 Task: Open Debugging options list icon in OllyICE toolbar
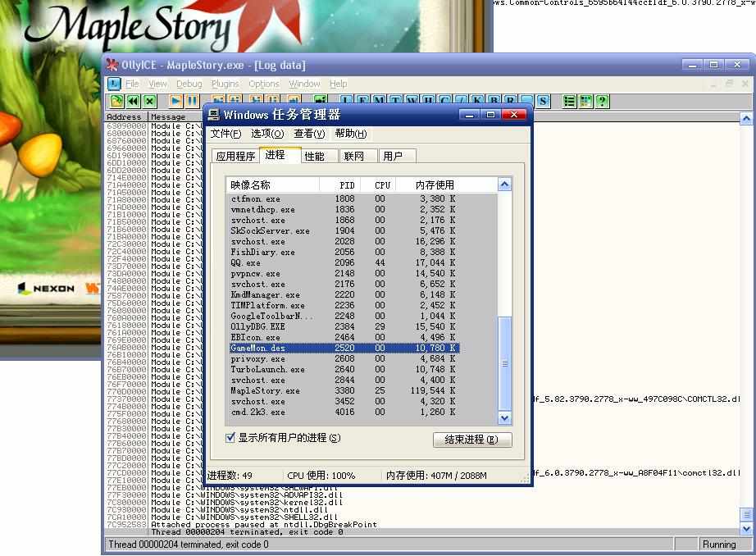point(569,101)
